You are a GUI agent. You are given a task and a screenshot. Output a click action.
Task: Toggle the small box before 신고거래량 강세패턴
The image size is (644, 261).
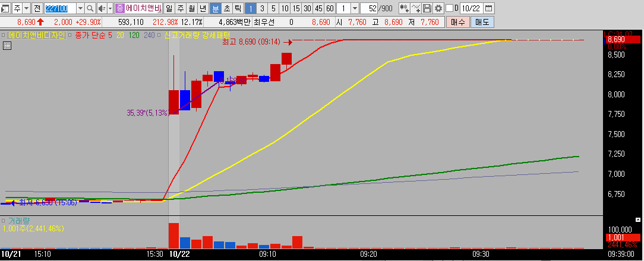[x=160, y=35]
